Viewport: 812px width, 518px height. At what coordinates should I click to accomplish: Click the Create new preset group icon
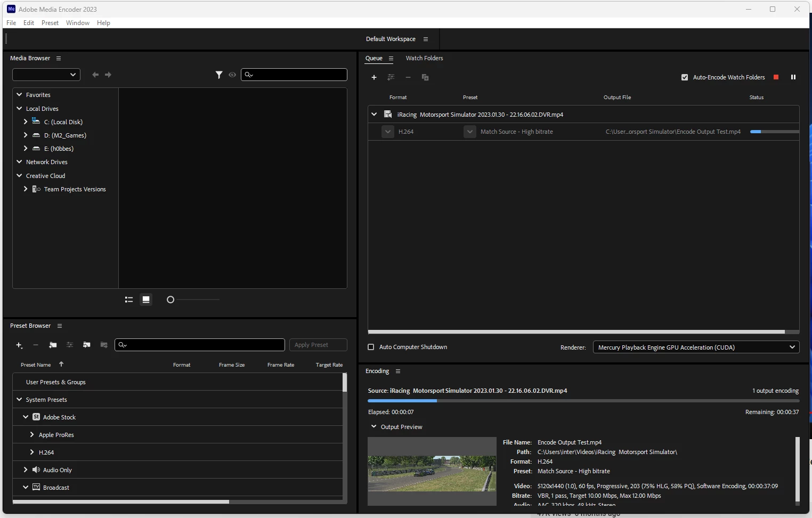tap(53, 345)
